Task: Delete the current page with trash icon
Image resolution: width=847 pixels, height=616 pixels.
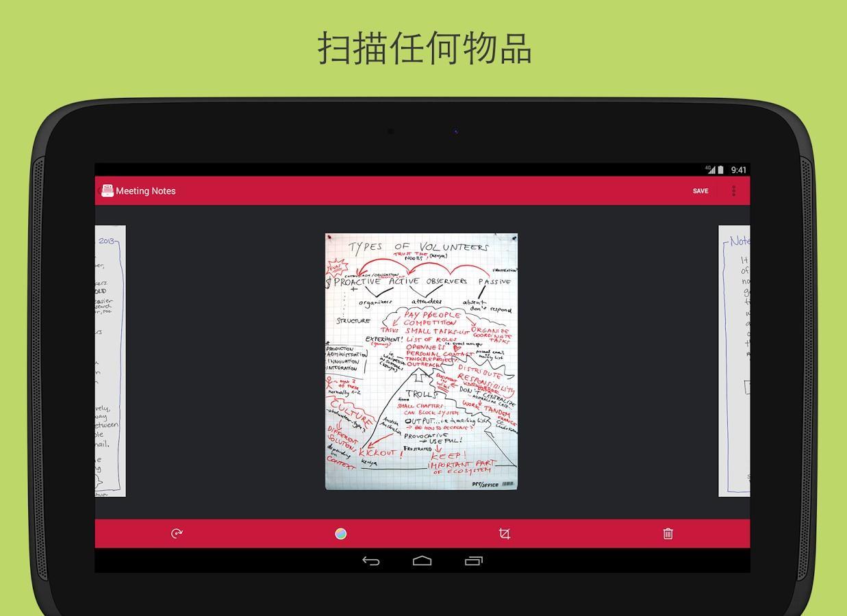Action: [x=668, y=534]
